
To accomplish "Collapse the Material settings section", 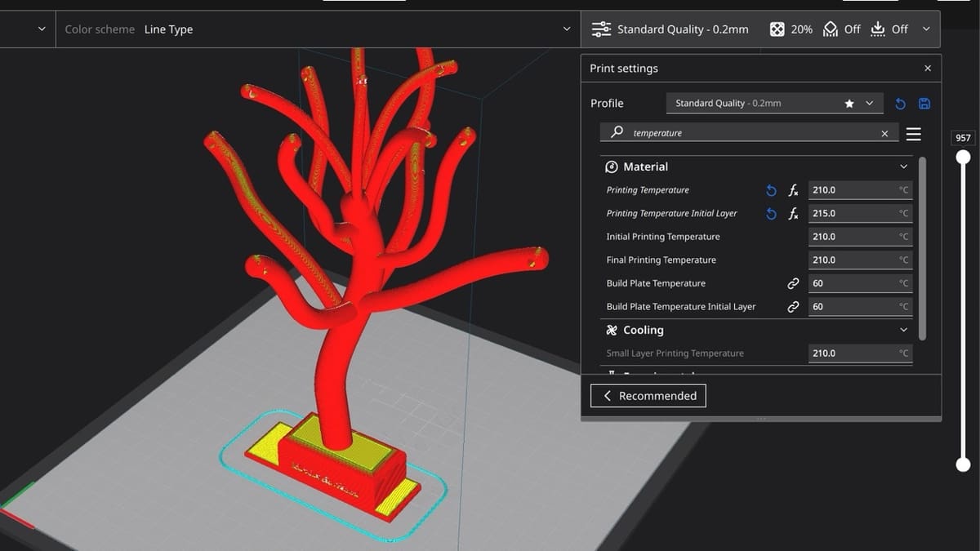I will click(903, 167).
